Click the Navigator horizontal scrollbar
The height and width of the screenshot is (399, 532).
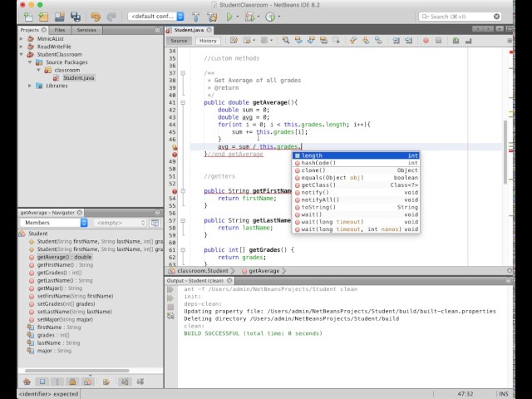point(77,371)
